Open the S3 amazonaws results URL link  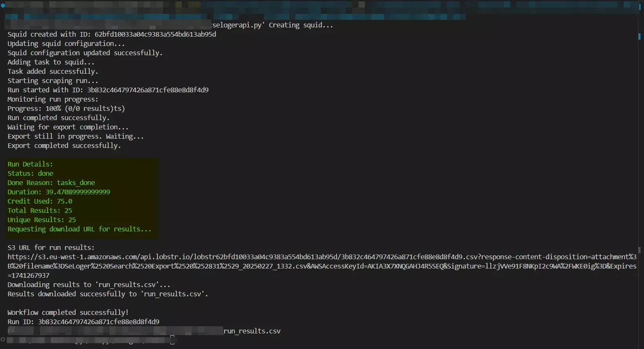(322, 266)
